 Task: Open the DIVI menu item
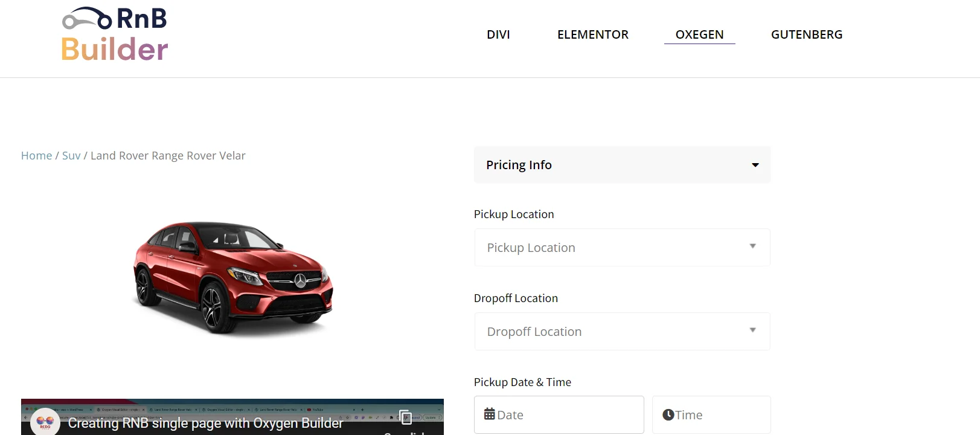[498, 34]
